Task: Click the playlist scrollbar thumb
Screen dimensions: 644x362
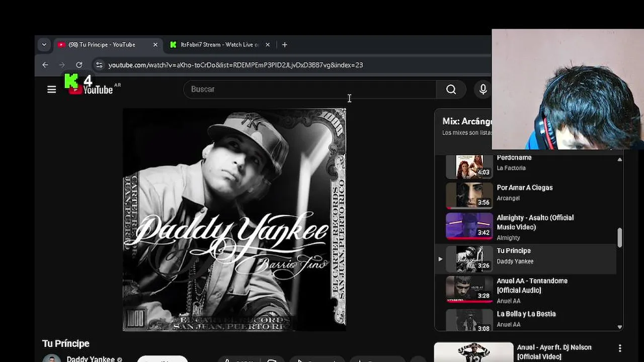Action: (619, 238)
